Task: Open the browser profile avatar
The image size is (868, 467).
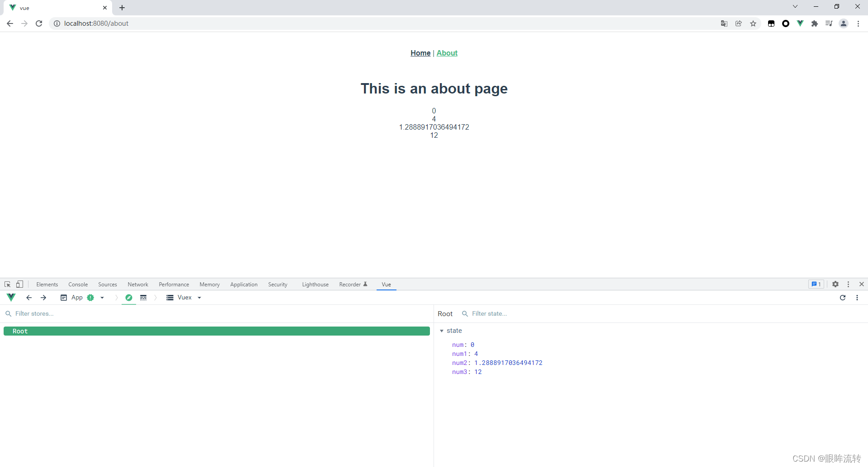Action: tap(844, 23)
